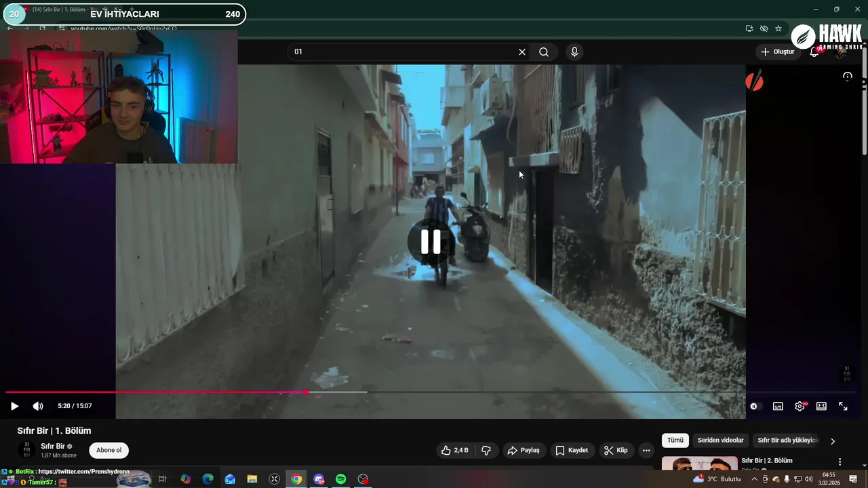Like the video with the thumbs-up button
Image resolution: width=868 pixels, height=488 pixels.
pyautogui.click(x=455, y=450)
